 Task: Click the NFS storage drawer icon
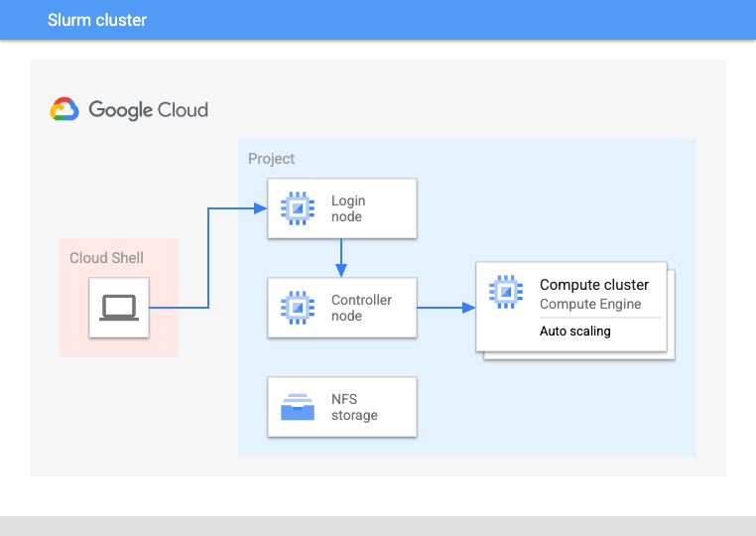point(297,407)
